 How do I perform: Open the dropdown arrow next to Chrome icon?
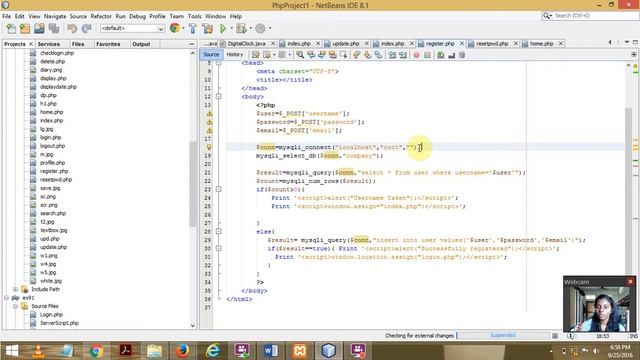pyautogui.click(x=183, y=28)
